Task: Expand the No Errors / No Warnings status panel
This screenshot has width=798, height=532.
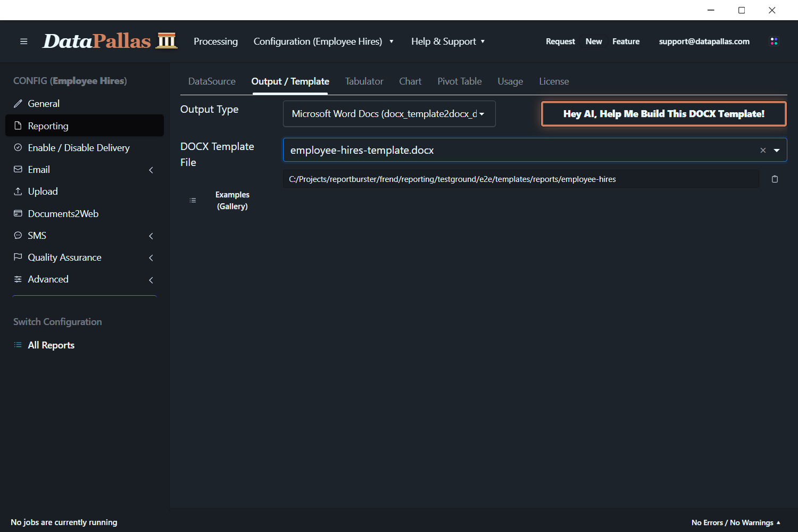Action: (736, 522)
